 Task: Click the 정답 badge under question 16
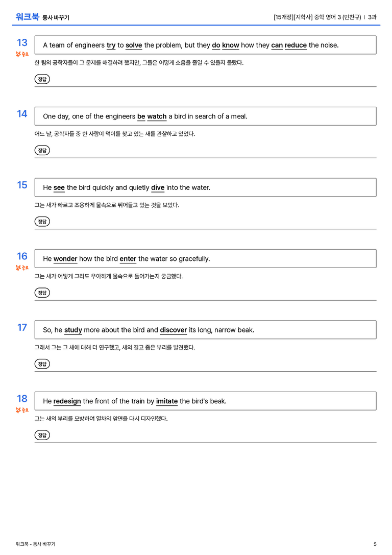[42, 293]
